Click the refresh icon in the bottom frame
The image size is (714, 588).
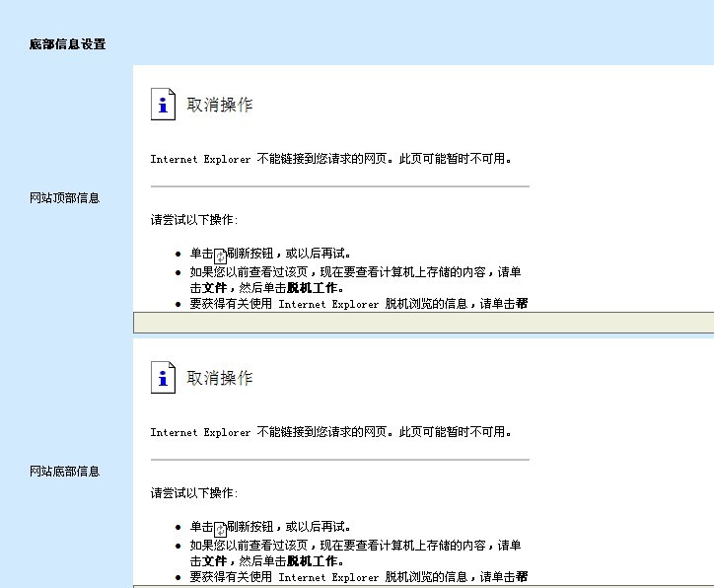point(220,528)
